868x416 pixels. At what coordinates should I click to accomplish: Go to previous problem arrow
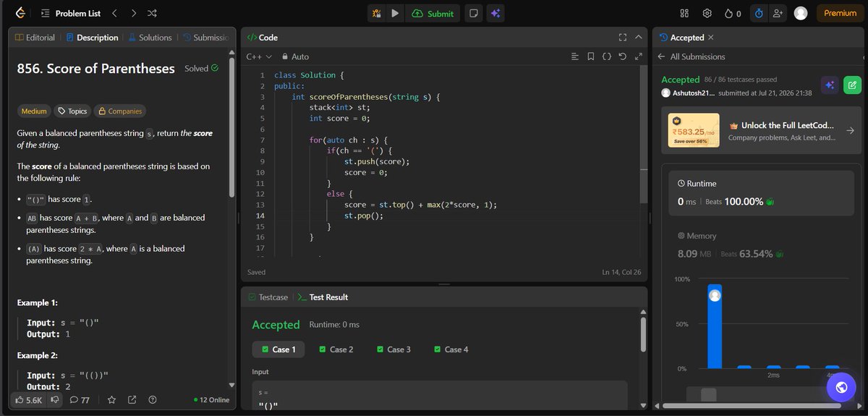pos(114,13)
